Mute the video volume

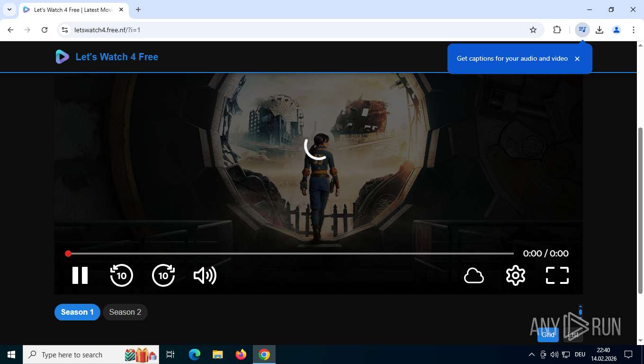[205, 275]
